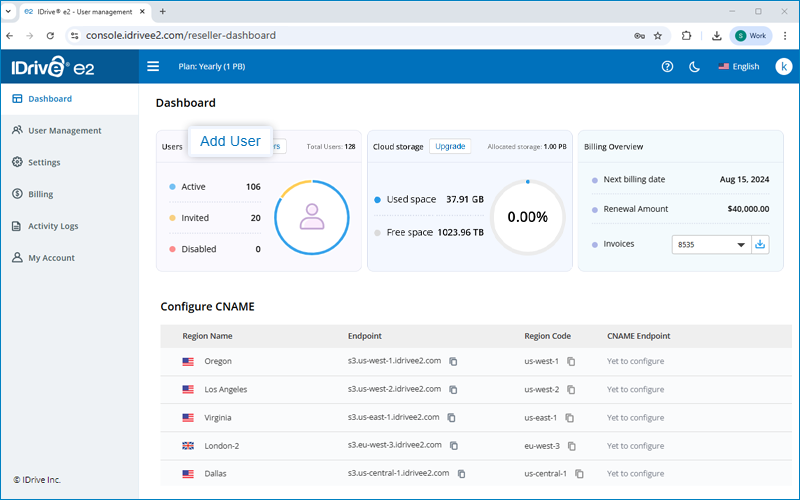Open the English language selector
The image size is (800, 500).
738,67
